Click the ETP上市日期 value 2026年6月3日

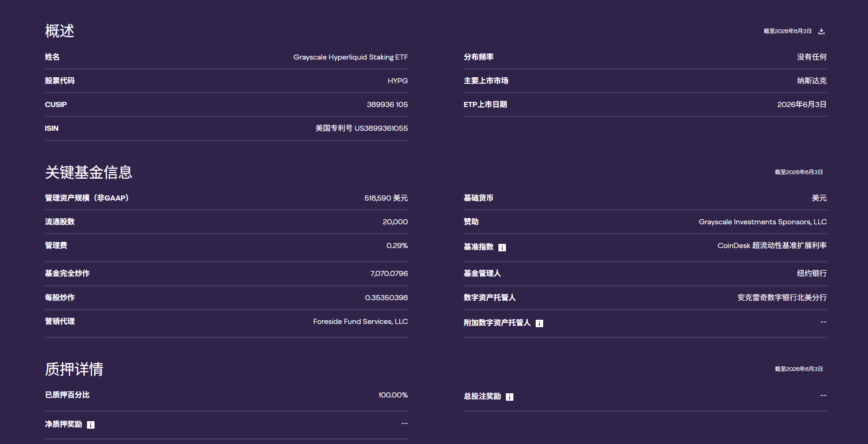coord(802,104)
